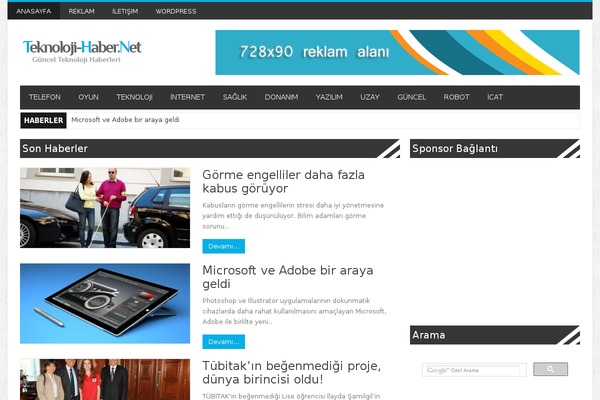This screenshot has height=400, width=600.
Task: Select the ROBOT category
Action: [x=457, y=97]
